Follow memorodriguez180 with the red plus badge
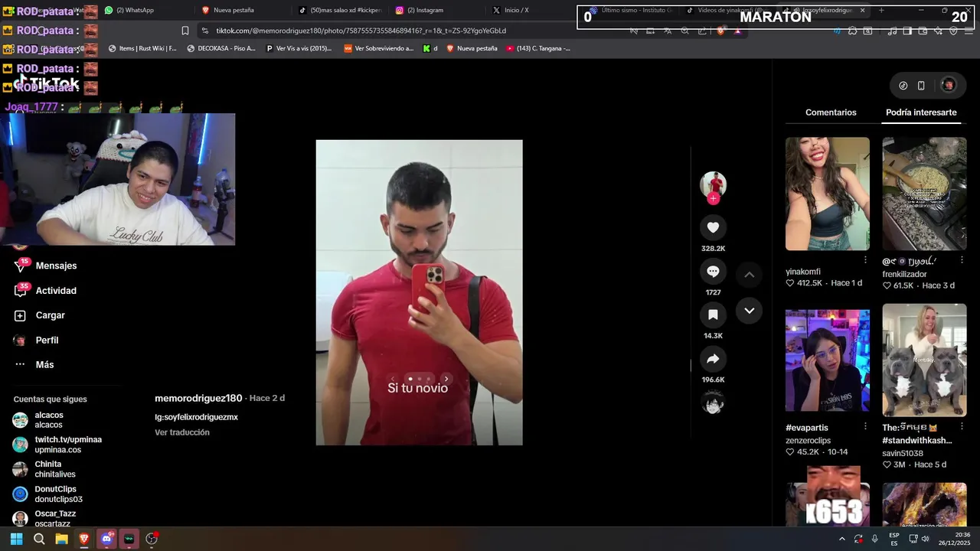Image resolution: width=980 pixels, height=551 pixels. [x=713, y=199]
